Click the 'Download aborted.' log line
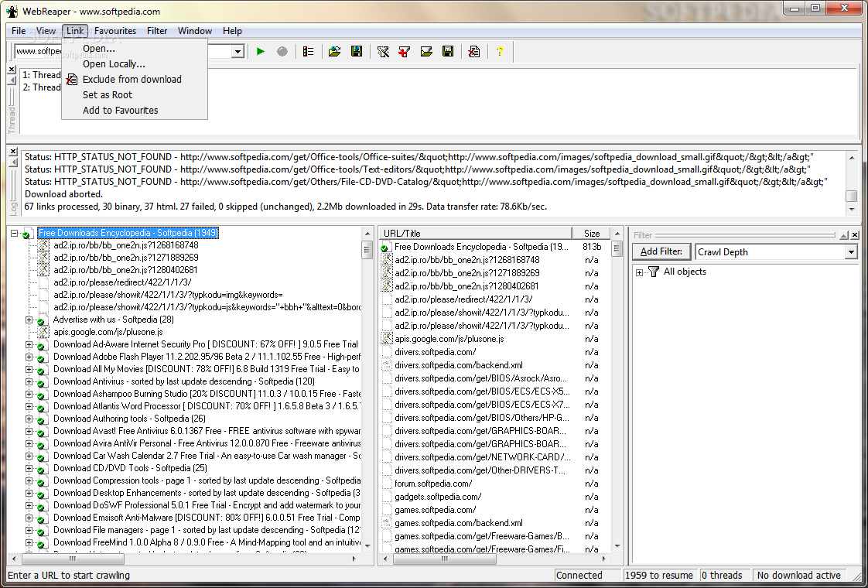This screenshot has width=868, height=588. click(63, 193)
